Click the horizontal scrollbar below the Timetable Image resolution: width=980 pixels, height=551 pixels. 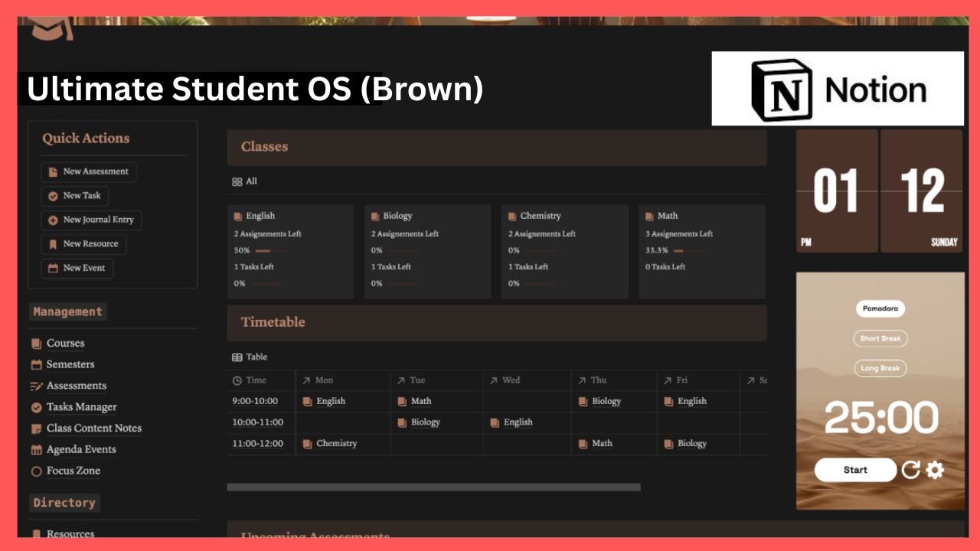[433, 487]
